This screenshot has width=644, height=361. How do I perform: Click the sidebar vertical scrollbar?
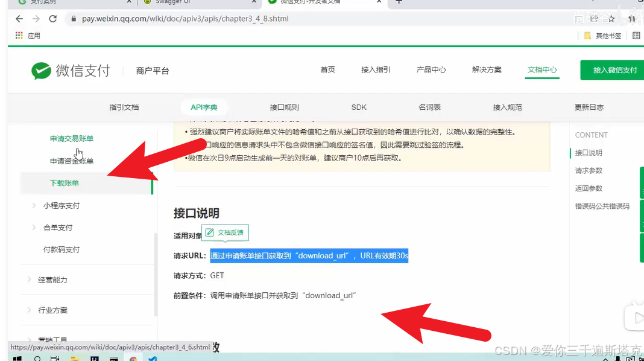click(x=156, y=274)
